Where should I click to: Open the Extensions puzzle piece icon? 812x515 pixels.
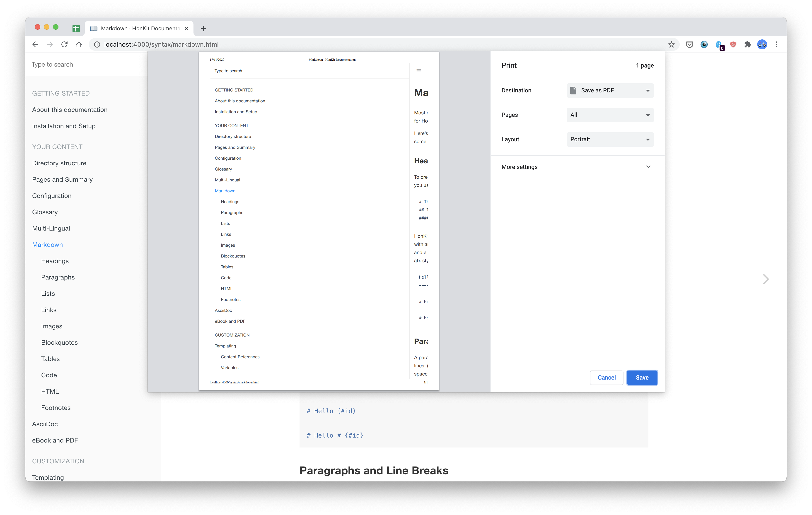coord(747,44)
